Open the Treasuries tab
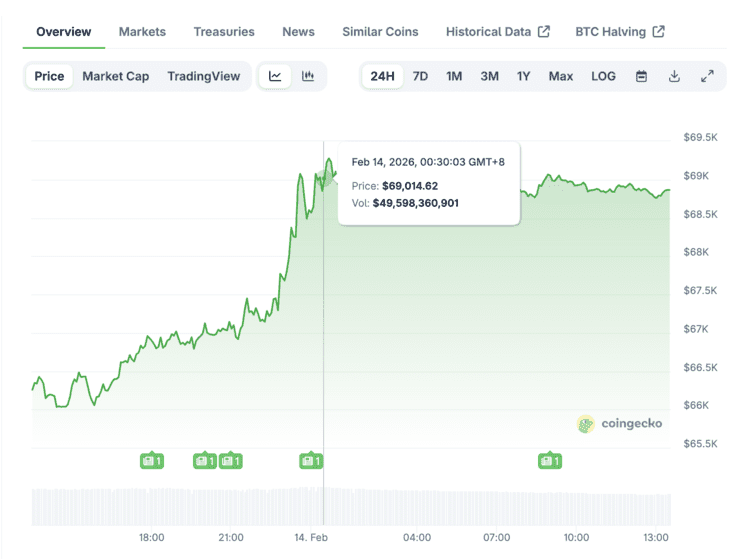The width and height of the screenshot is (750, 559). click(x=224, y=32)
